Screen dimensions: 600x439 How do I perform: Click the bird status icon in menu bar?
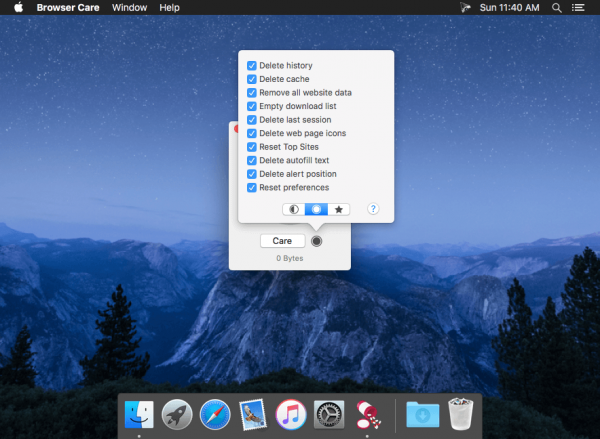[465, 7]
